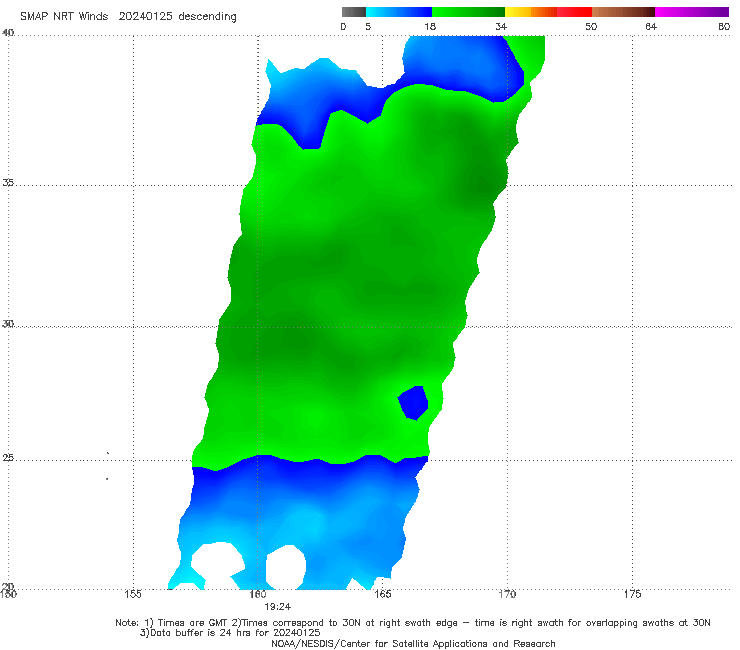Viewport: 740px width, 650px height.
Task: Click the longitude label "155"
Action: click(x=133, y=594)
